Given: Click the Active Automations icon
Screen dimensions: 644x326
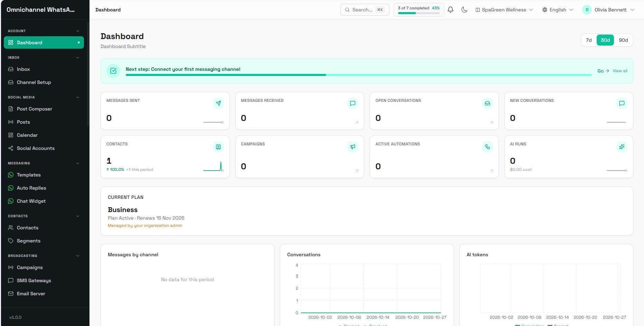Looking at the screenshot, I should pos(487,147).
